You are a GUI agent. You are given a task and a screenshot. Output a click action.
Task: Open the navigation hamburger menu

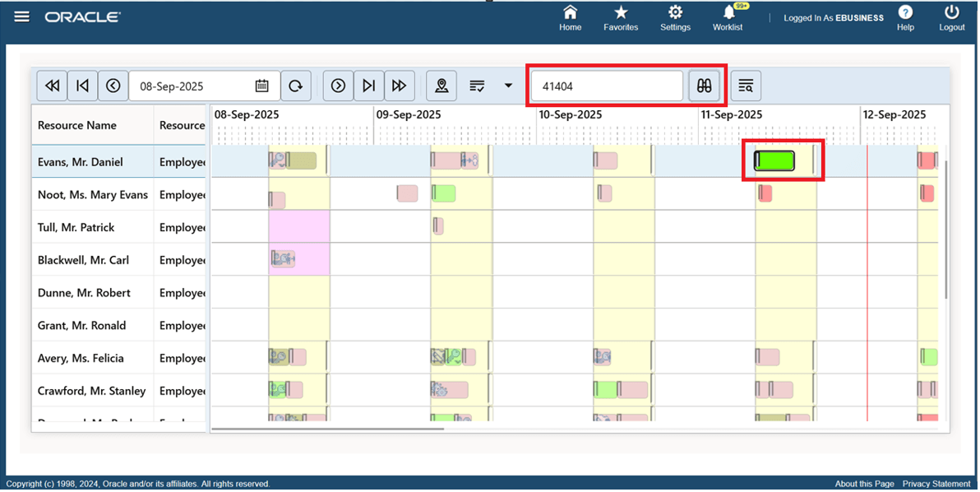pos(21,15)
